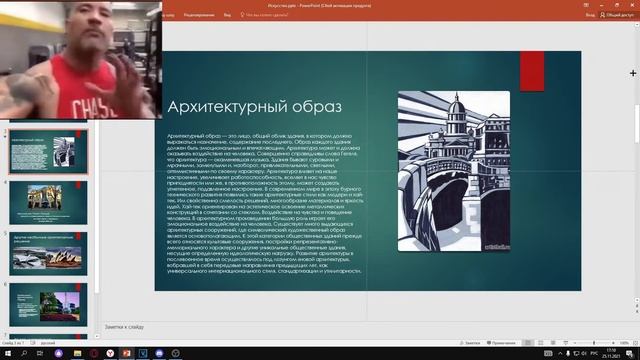Click spell check icon in status bar
This screenshot has width=640, height=360.
33,343
